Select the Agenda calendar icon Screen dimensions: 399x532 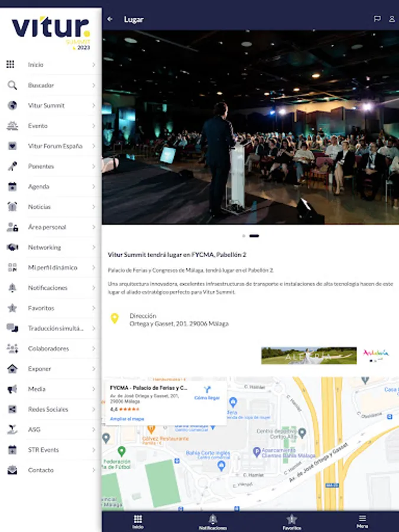(x=12, y=187)
